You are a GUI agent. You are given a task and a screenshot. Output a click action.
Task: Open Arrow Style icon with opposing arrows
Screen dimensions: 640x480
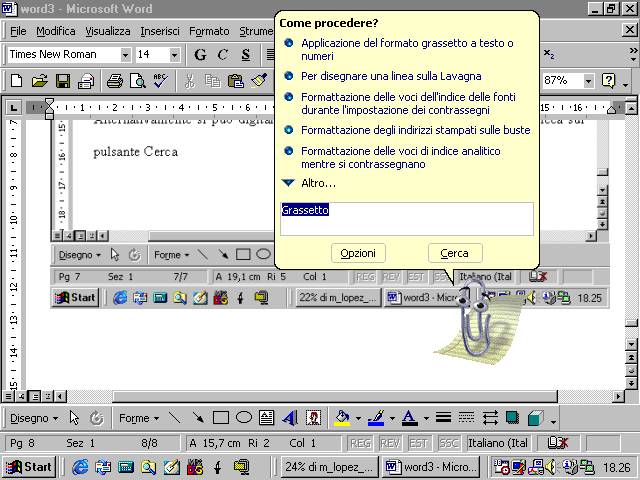click(490, 418)
